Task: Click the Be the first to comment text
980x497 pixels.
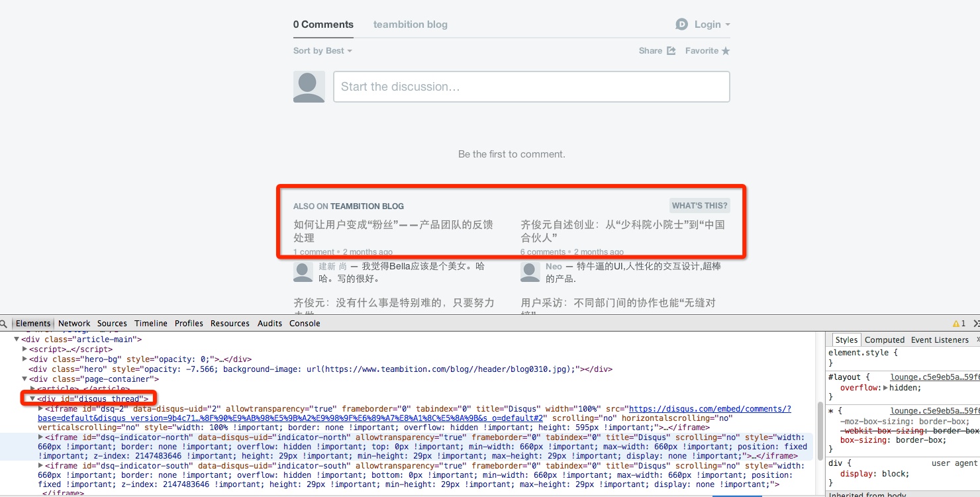Action: pyautogui.click(x=512, y=154)
